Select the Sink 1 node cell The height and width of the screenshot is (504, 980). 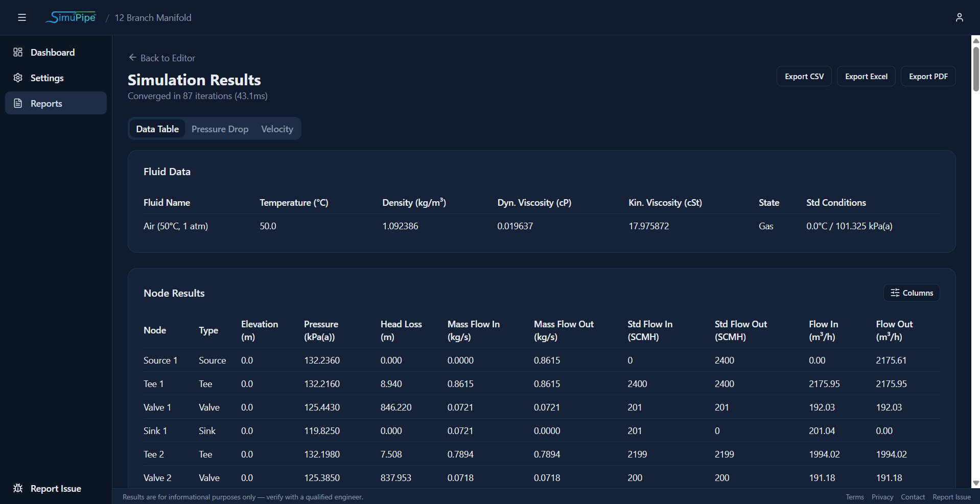click(x=155, y=430)
